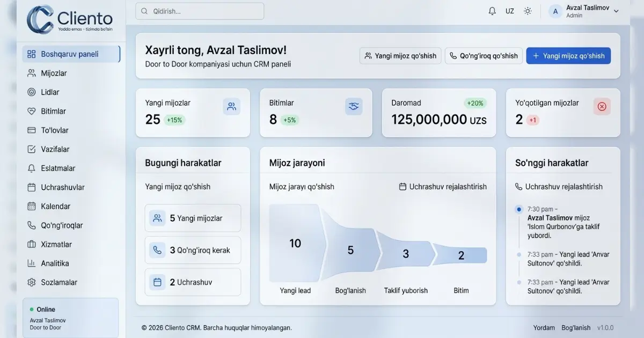This screenshot has width=644, height=338.
Task: Click the notification bell icon
Action: pyautogui.click(x=492, y=11)
